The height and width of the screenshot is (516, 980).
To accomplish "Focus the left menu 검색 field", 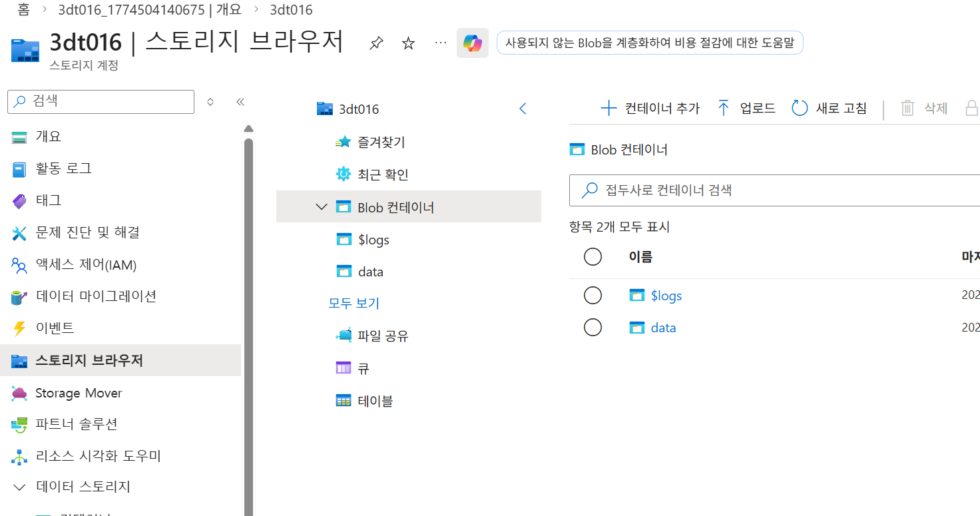I will (x=101, y=101).
